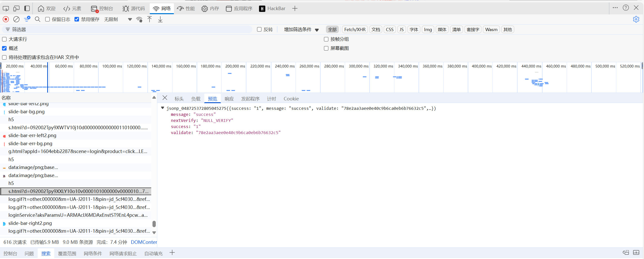Image resolution: width=644 pixels, height=259 pixels.
Task: Click the stop recording network log icon
Action: tap(6, 19)
